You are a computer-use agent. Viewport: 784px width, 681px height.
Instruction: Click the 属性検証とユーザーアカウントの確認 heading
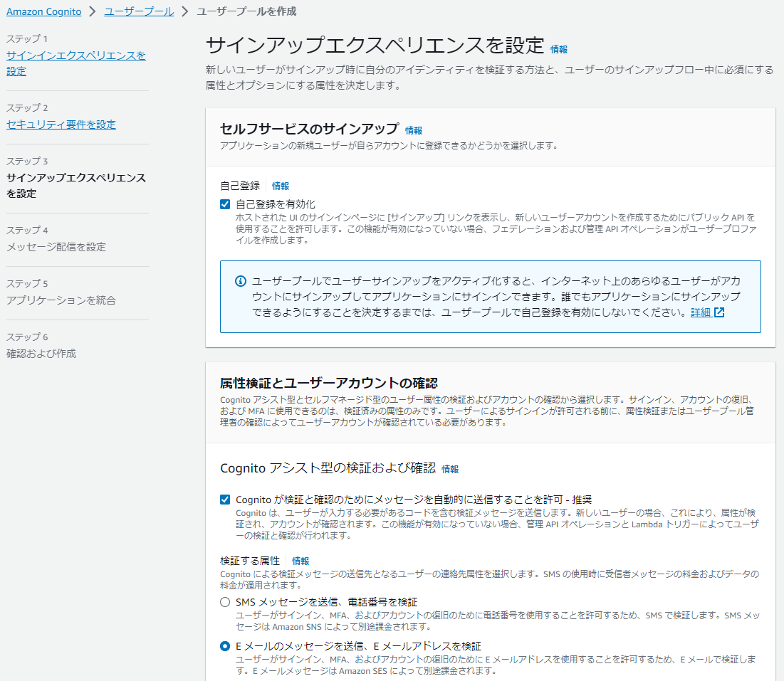pos(328,384)
